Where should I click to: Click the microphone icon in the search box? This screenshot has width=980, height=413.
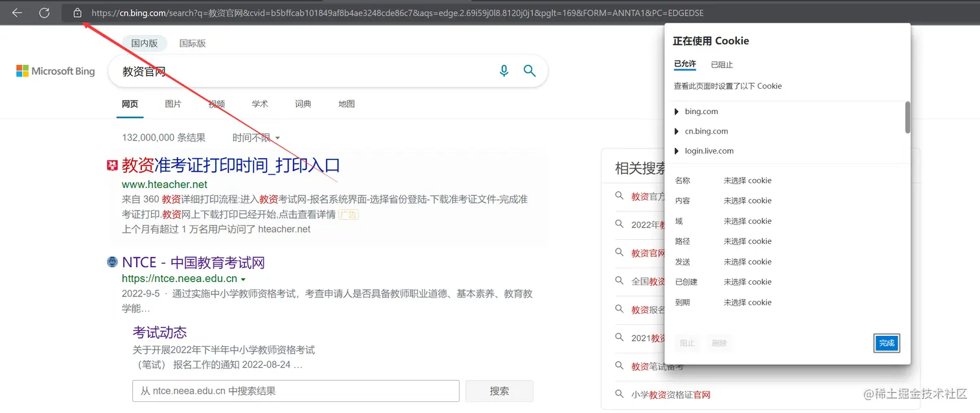click(504, 71)
